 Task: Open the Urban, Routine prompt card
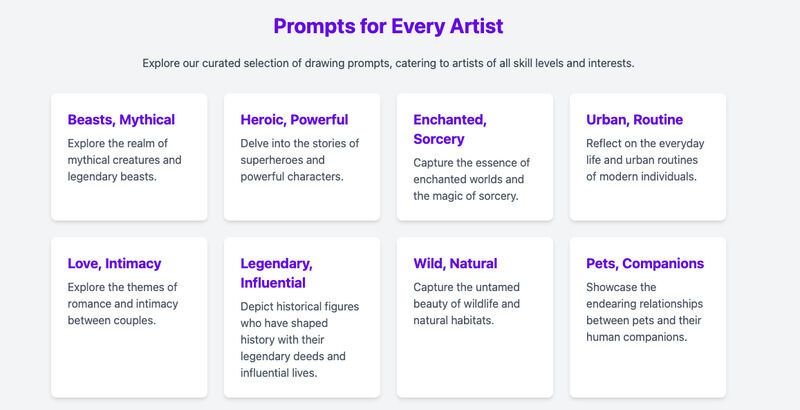(x=647, y=157)
